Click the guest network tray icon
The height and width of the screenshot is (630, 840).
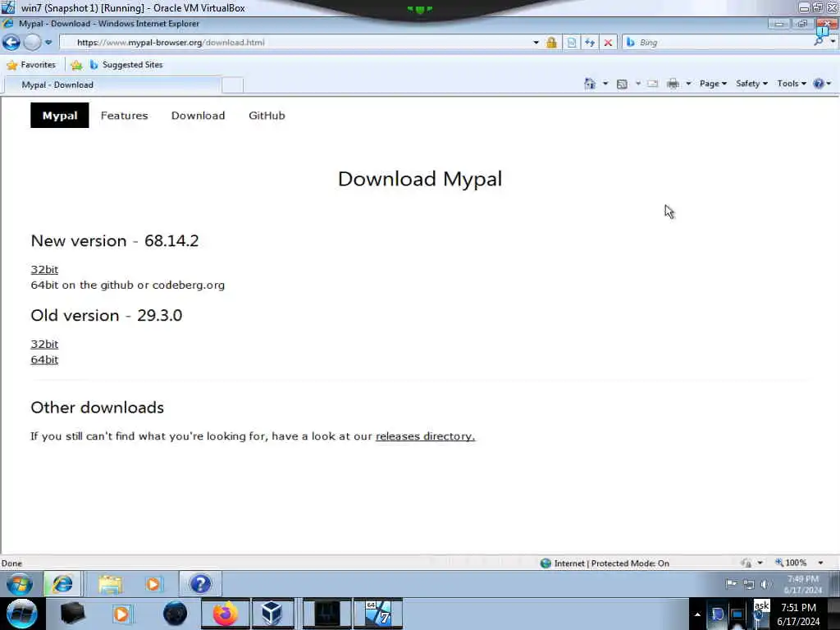pos(749,584)
